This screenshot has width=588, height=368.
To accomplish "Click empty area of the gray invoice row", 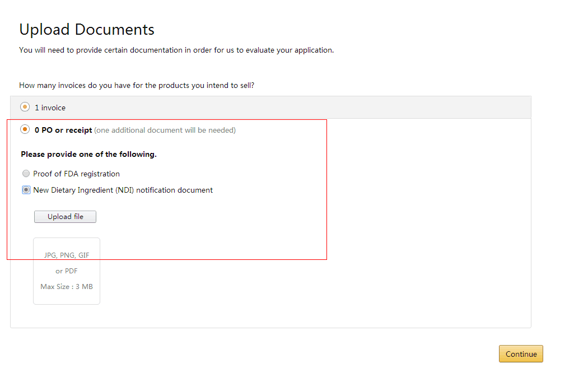I will click(336, 107).
